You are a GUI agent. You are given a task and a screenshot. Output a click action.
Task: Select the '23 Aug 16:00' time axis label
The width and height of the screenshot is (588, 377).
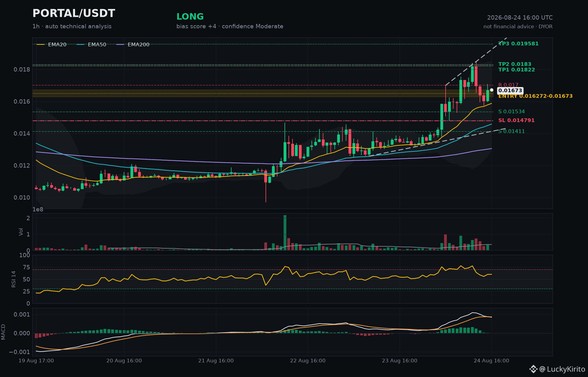pyautogui.click(x=400, y=361)
